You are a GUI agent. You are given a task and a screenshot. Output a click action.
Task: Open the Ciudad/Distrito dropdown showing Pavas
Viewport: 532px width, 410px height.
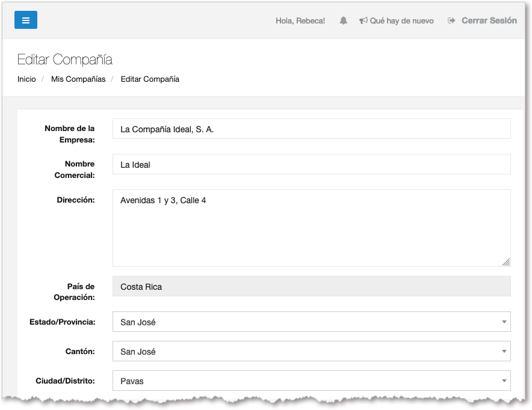pyautogui.click(x=312, y=381)
